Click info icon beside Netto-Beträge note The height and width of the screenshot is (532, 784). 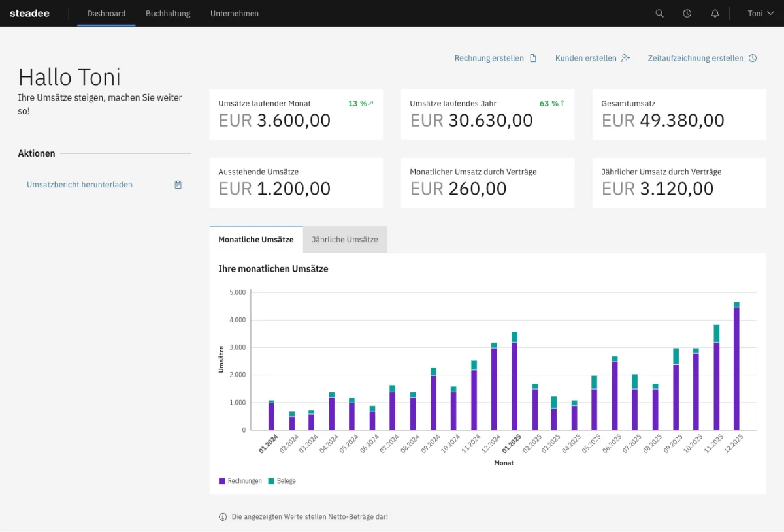223,517
